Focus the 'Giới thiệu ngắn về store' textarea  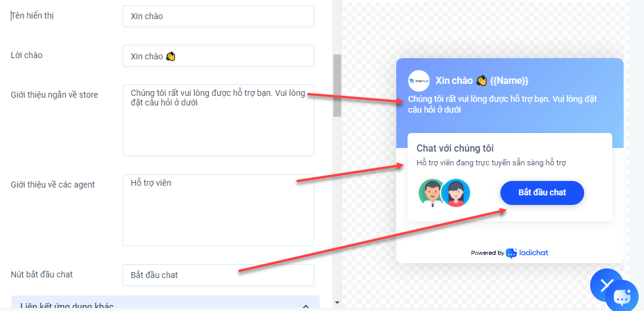218,120
